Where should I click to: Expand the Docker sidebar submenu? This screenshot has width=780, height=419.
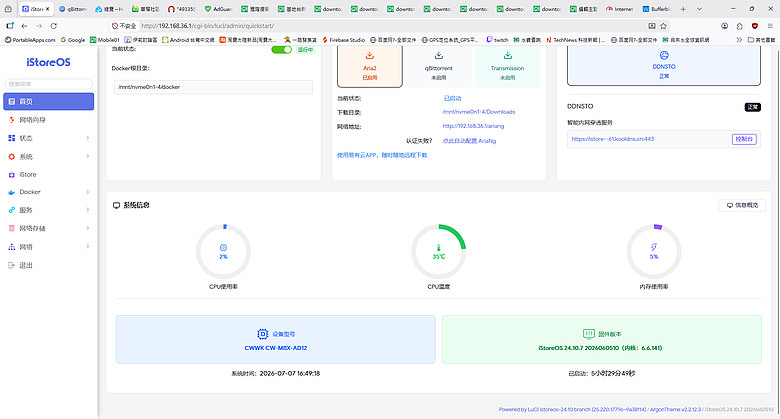pos(88,192)
